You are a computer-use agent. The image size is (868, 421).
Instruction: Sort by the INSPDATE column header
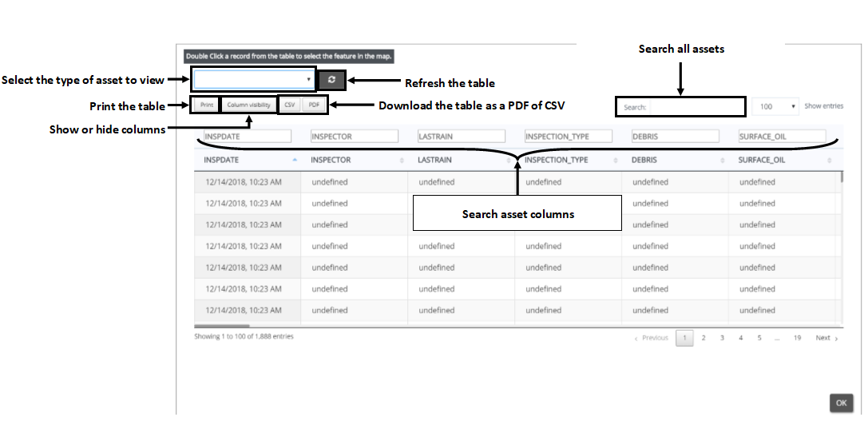(x=240, y=161)
